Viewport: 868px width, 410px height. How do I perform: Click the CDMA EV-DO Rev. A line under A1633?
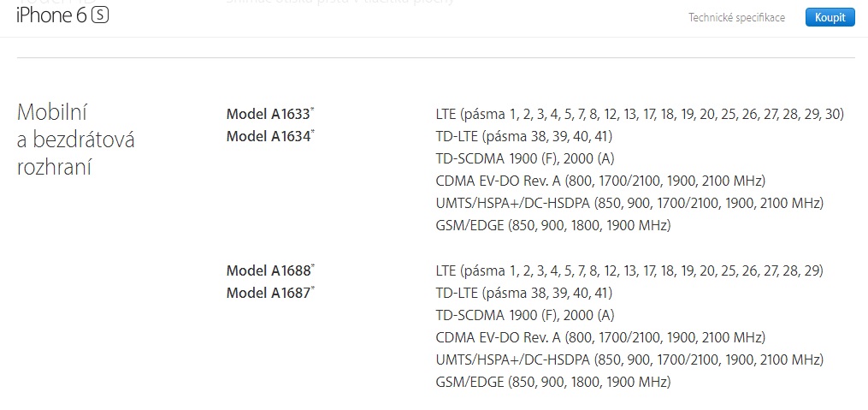[599, 181]
